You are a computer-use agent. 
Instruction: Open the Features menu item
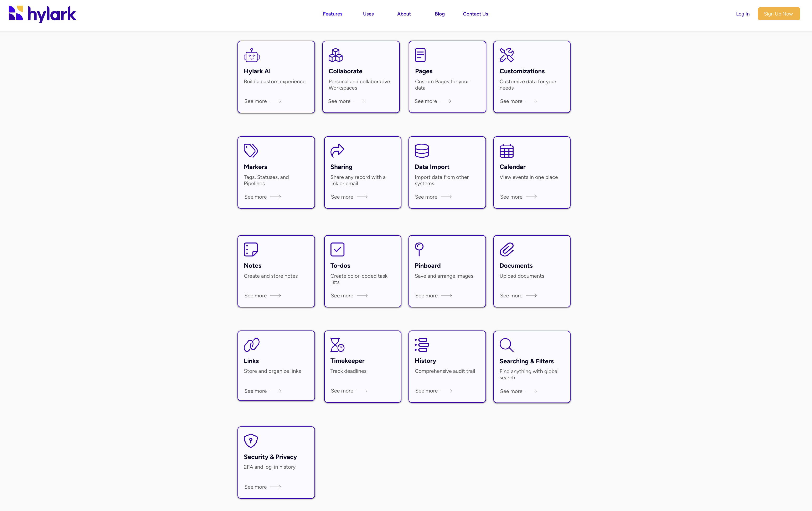pyautogui.click(x=333, y=14)
